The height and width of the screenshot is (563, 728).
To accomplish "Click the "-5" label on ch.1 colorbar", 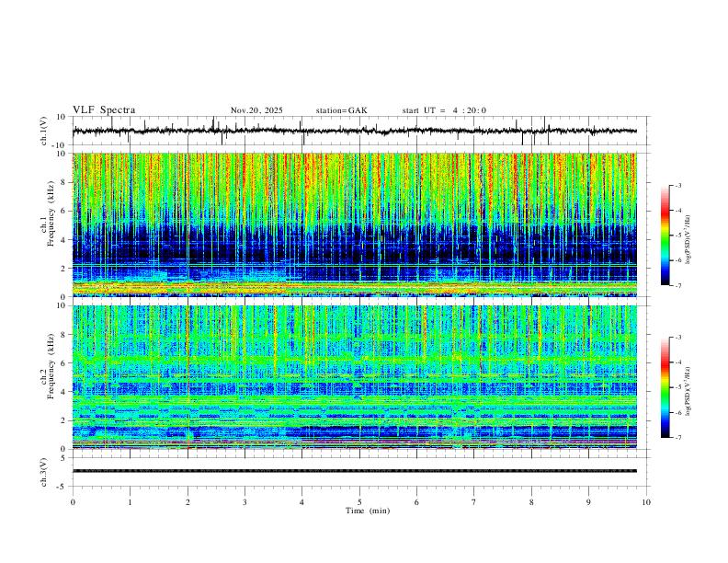I will point(677,236).
